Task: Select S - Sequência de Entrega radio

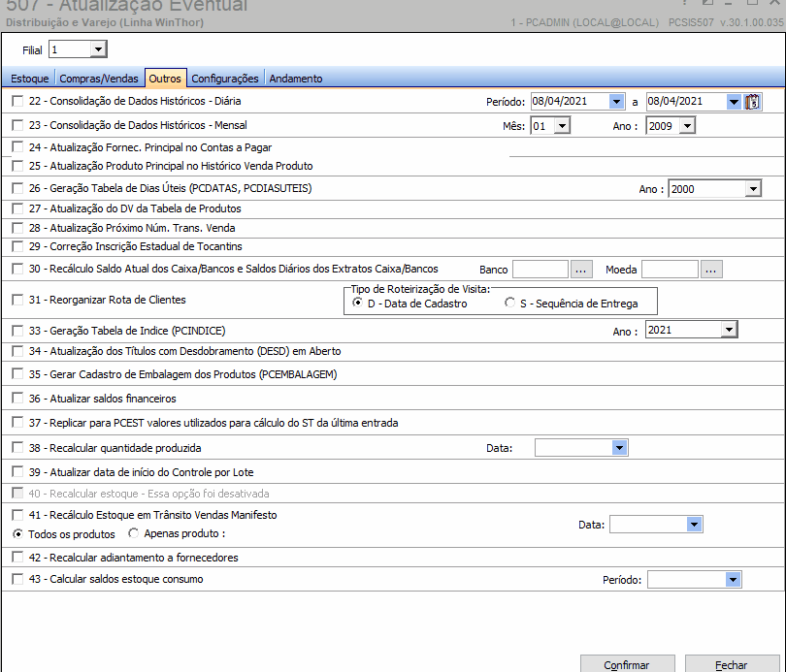Action: 509,303
